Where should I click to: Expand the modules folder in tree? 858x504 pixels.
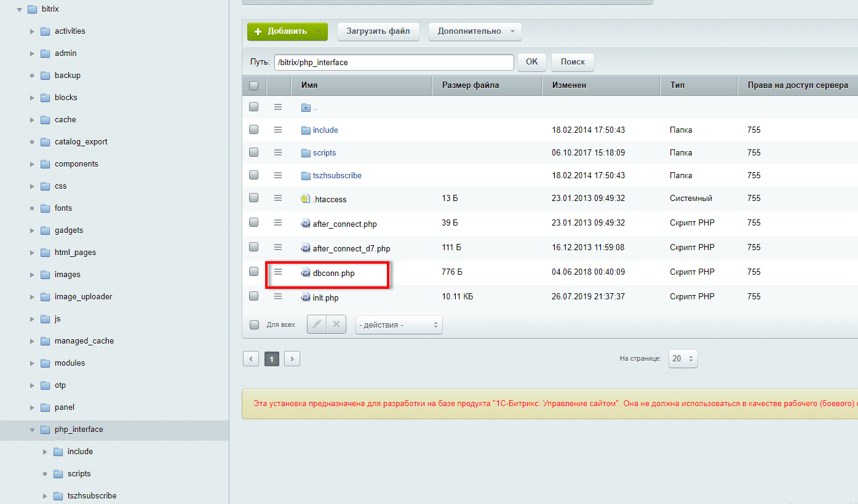pos(32,363)
